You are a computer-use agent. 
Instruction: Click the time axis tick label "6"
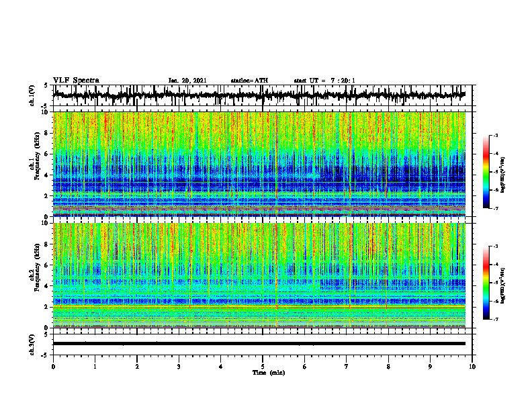[305, 367]
